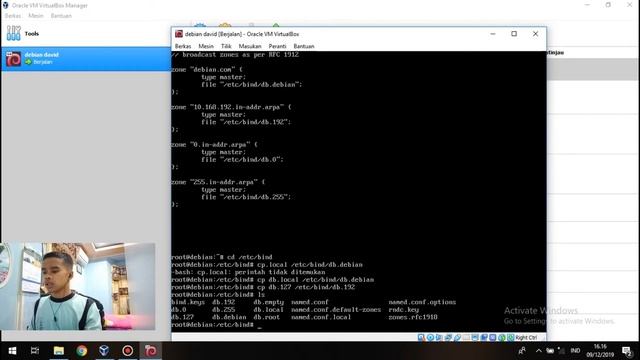The image size is (640, 360).
Task: Minimize the debian david VM window
Action: click(493, 34)
